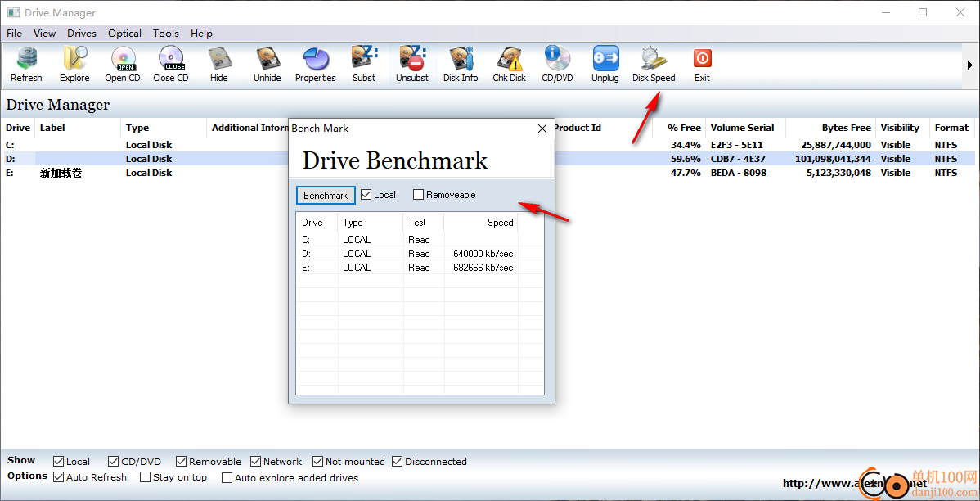
Task: Open the Help menu
Action: pyautogui.click(x=201, y=33)
